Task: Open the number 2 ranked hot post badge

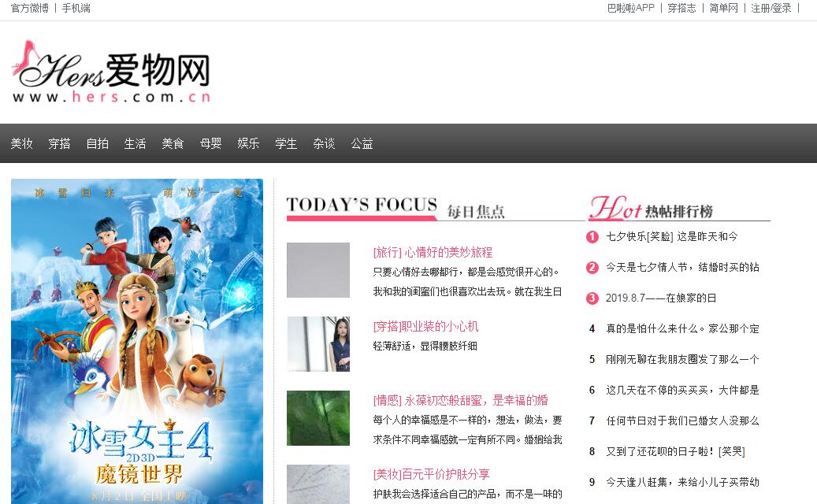Action: click(592, 268)
